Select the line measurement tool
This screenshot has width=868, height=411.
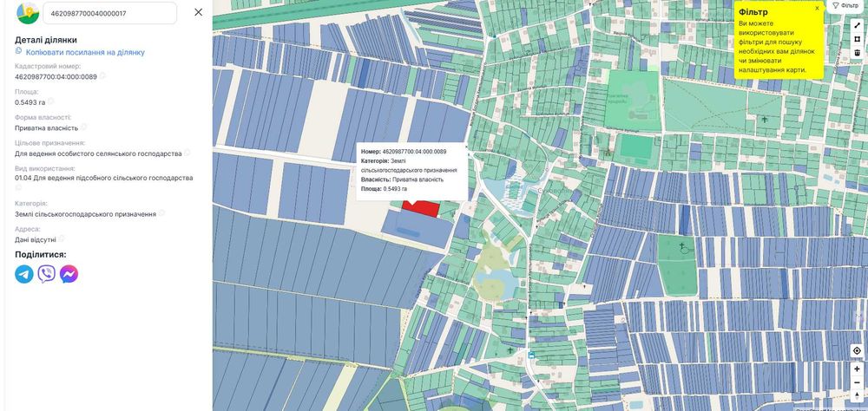click(x=857, y=25)
